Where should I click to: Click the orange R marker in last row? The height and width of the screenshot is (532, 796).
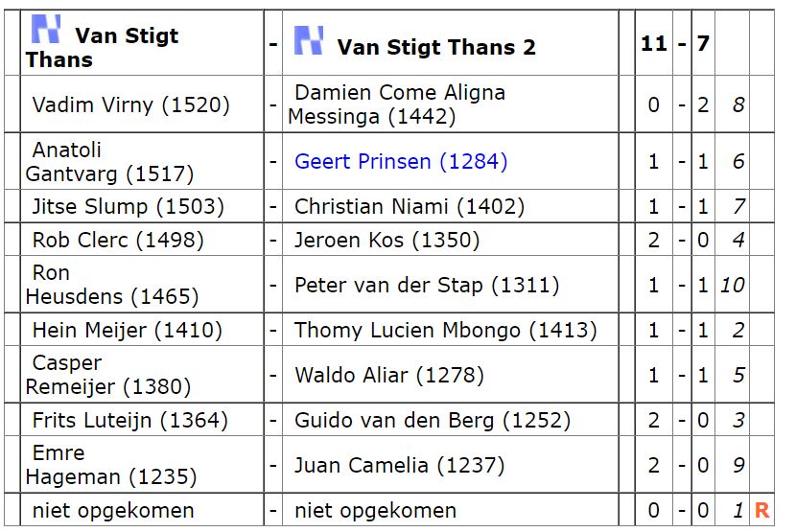(761, 510)
